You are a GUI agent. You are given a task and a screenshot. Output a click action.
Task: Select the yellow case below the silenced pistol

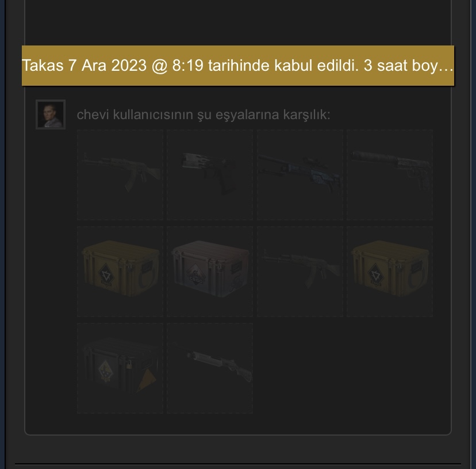[x=390, y=272]
